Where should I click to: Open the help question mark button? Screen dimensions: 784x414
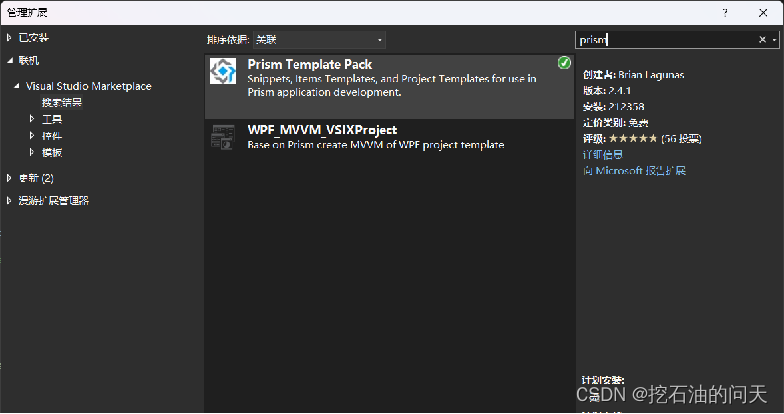pos(725,13)
